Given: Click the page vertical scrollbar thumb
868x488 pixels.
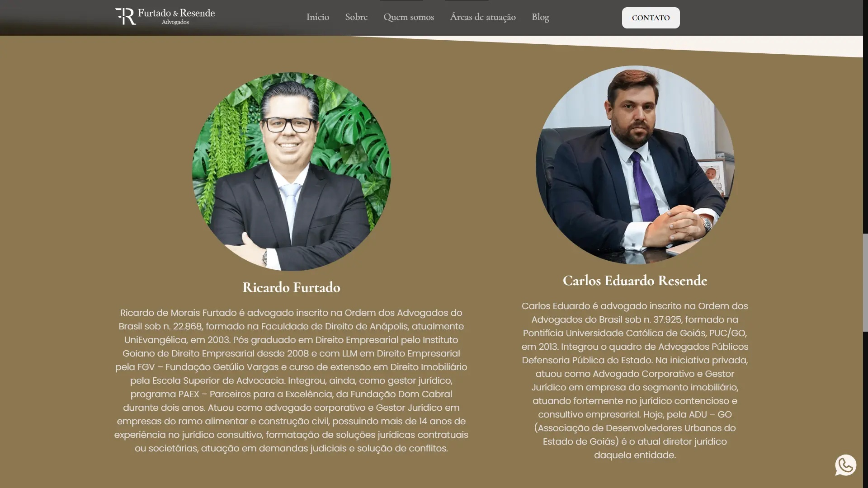Looking at the screenshot, I should coord(865,282).
